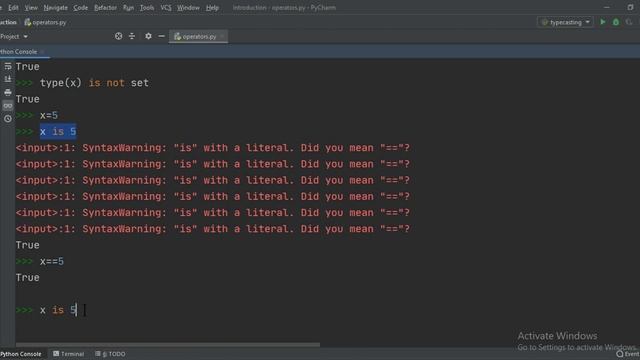
Task: Click first SyntaxWarning message line
Action: (213, 148)
